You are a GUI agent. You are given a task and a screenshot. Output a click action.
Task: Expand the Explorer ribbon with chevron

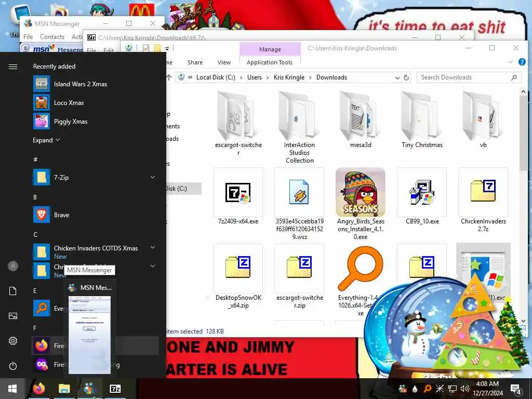[511, 62]
